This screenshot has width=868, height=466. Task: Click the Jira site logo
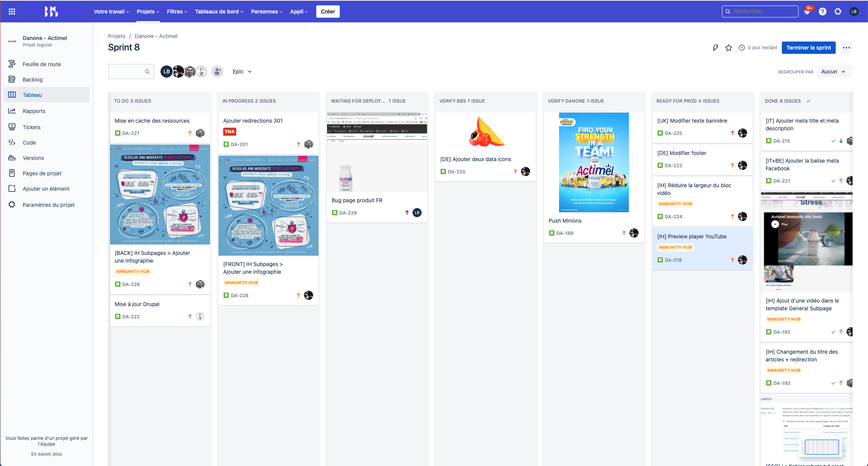(x=51, y=12)
